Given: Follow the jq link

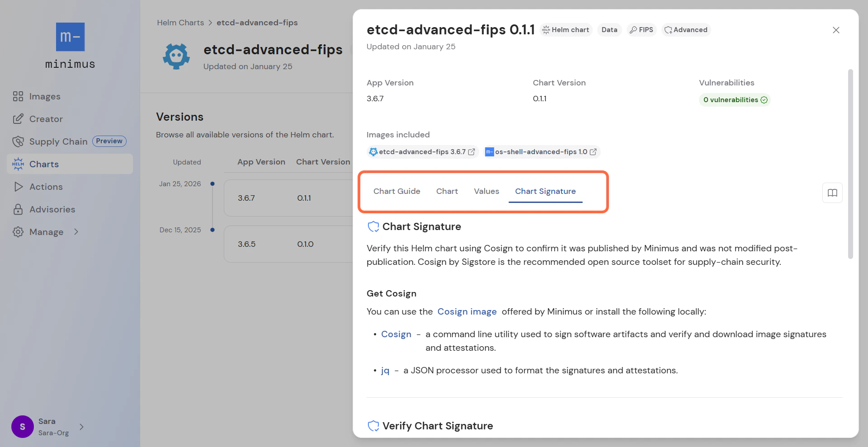Looking at the screenshot, I should (x=385, y=370).
